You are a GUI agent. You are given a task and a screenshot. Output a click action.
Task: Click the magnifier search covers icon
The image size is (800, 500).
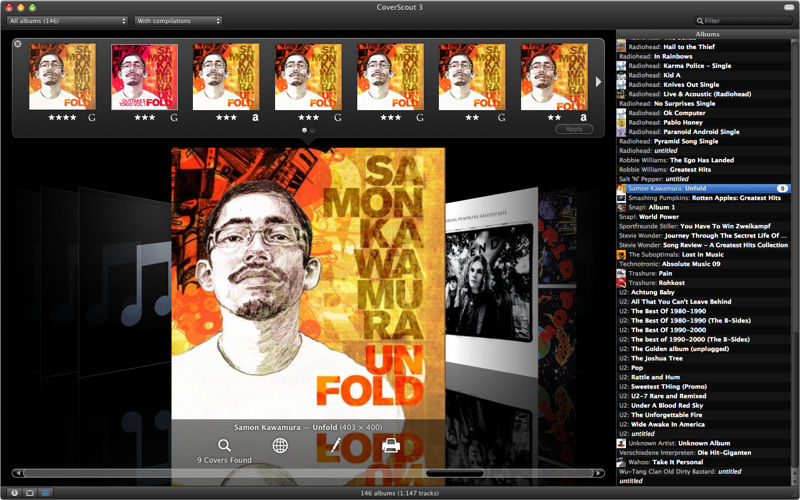224,446
